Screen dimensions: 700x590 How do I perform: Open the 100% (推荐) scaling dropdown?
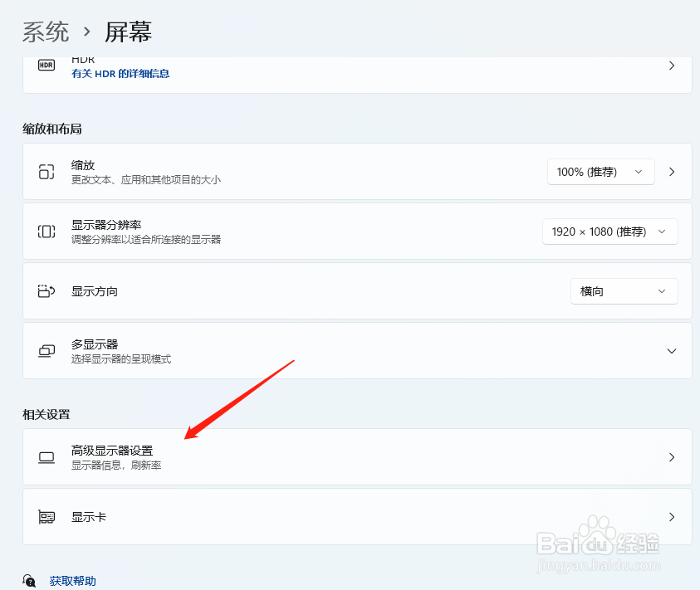click(x=600, y=172)
